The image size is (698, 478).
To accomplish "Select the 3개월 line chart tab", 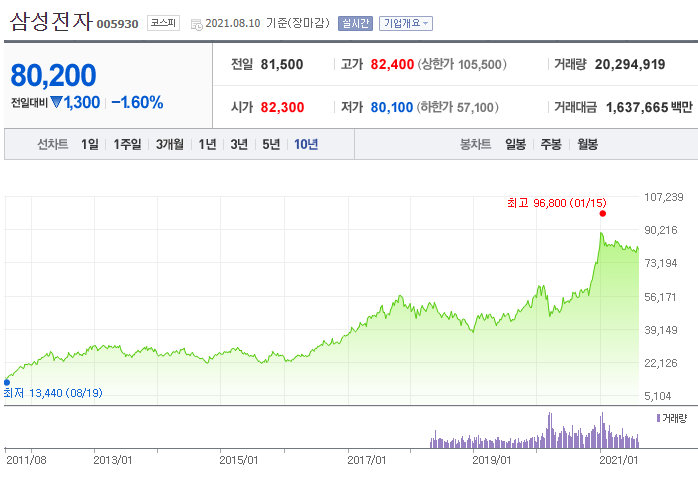I will (170, 144).
